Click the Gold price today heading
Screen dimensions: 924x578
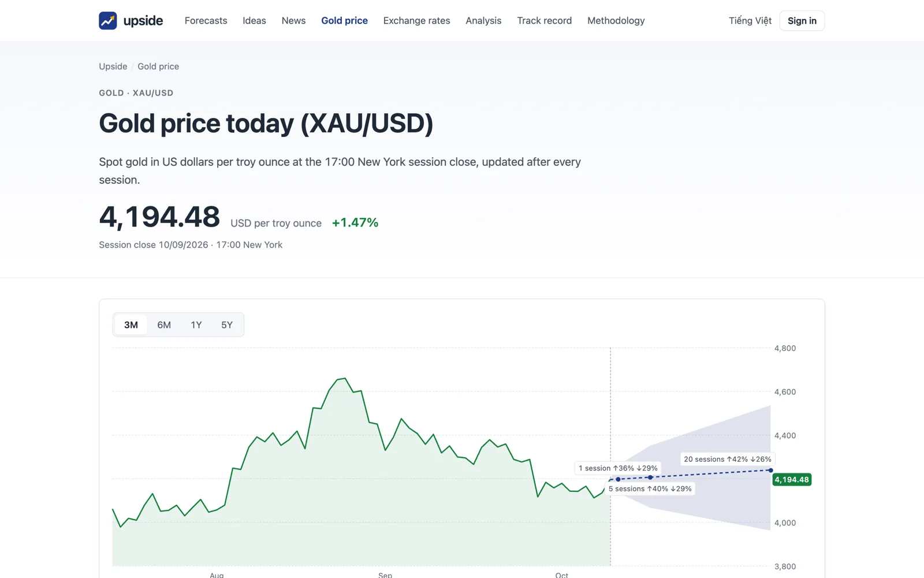pos(266,124)
